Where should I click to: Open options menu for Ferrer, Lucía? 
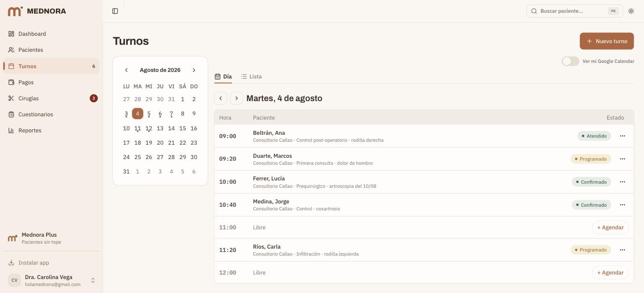622,182
